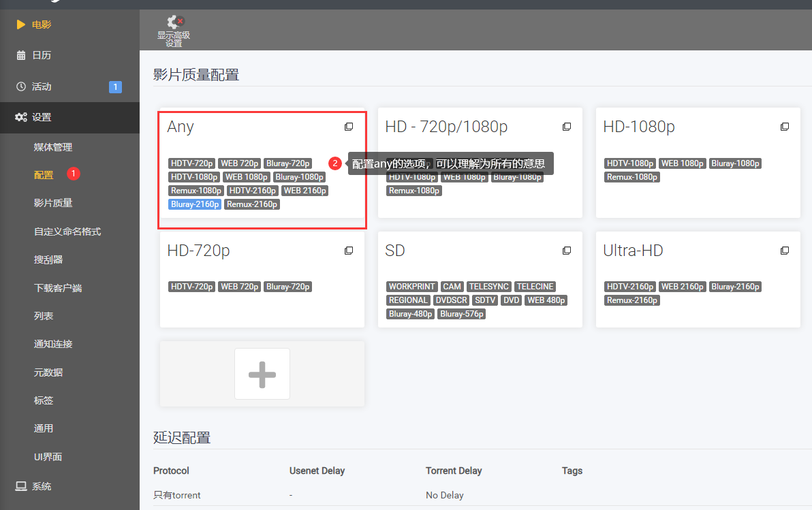Screen dimensions: 812x510
Task: Clone the HD-720p quality profile
Action: pyautogui.click(x=349, y=251)
